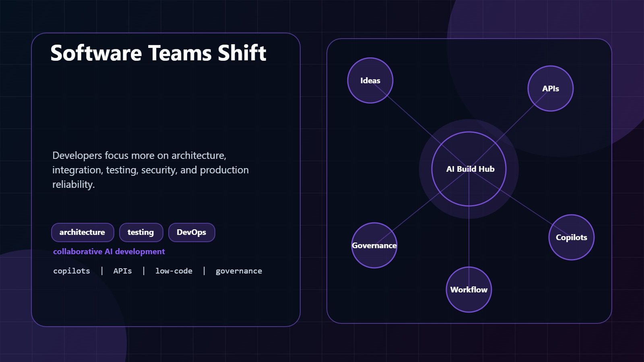This screenshot has width=644, height=362.
Task: Click the testing tag pill
Action: [x=141, y=232]
